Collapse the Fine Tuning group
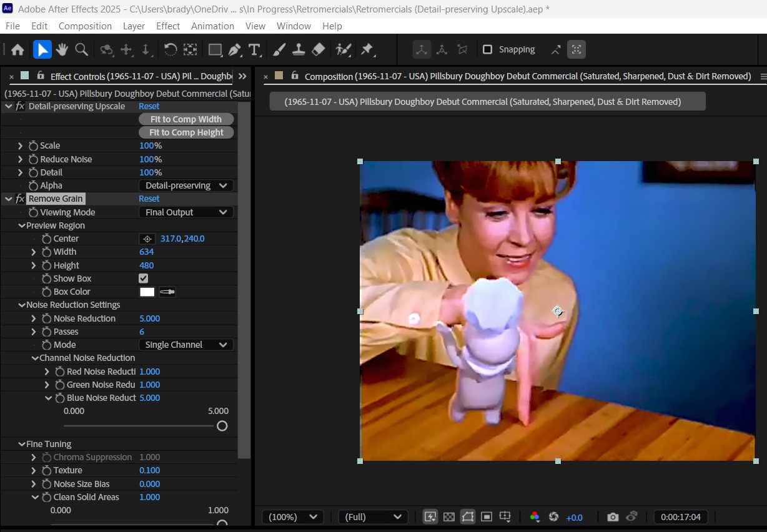This screenshot has height=532, width=767. (22, 444)
